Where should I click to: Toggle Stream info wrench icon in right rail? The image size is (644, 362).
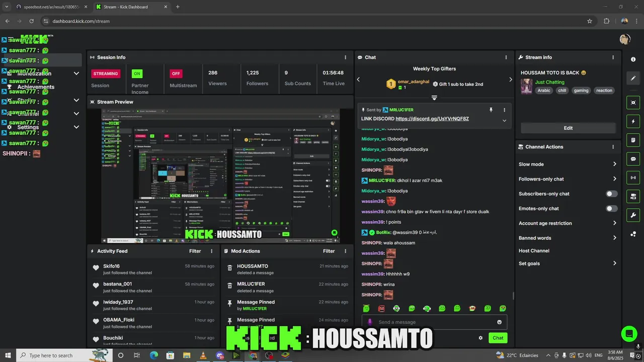[x=633, y=215]
